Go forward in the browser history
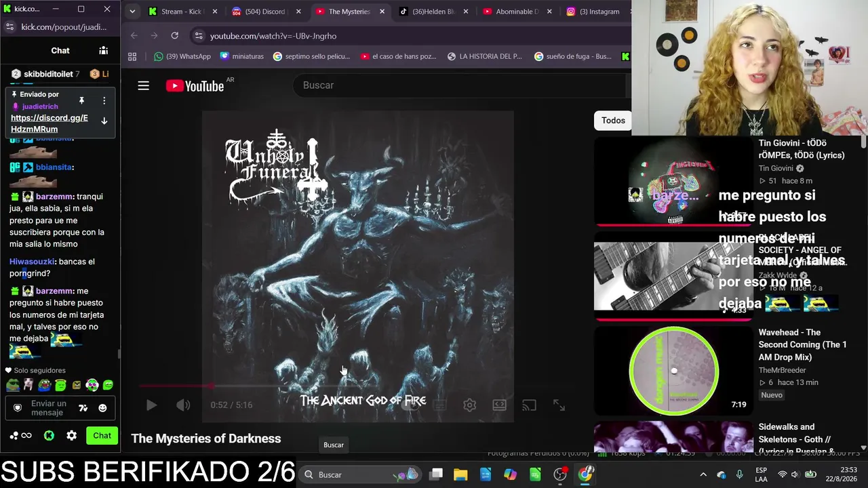This screenshot has height=488, width=868. coord(154,35)
